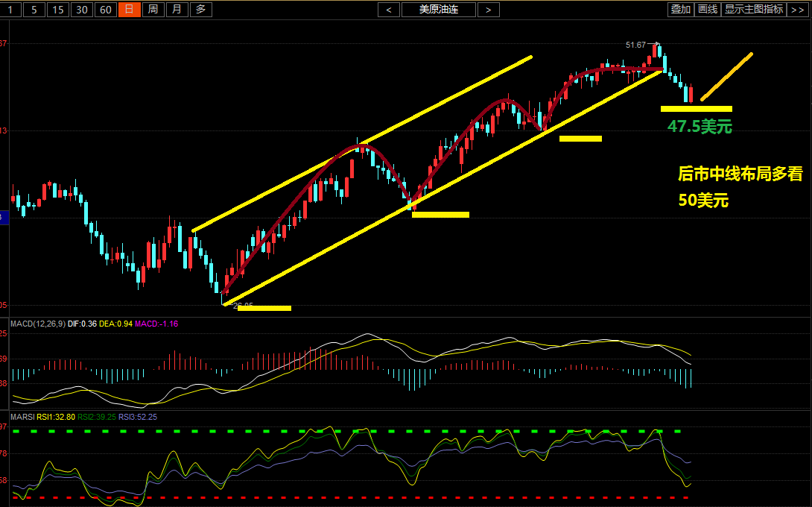Open the multi-period (多) option
Screen dimensions: 812x507
pos(200,10)
